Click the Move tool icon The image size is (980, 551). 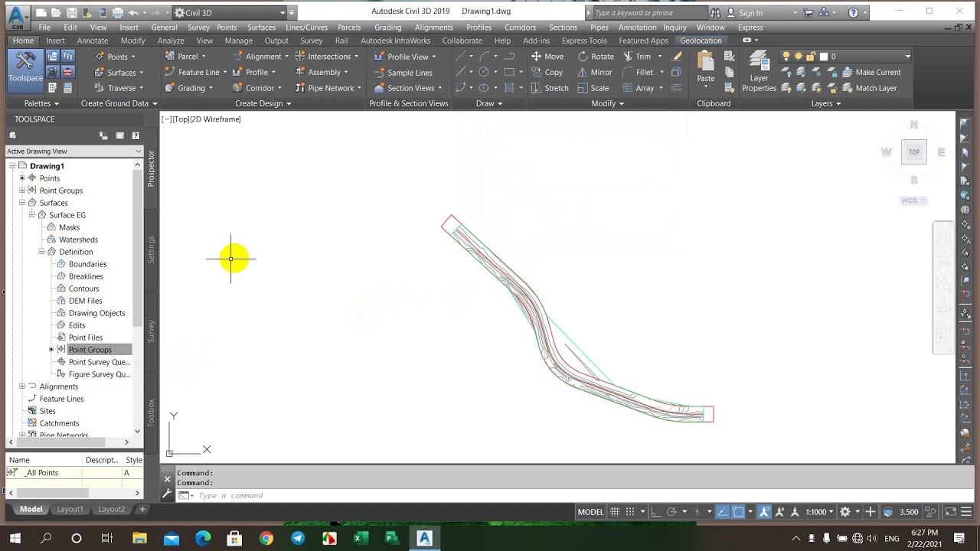point(536,56)
